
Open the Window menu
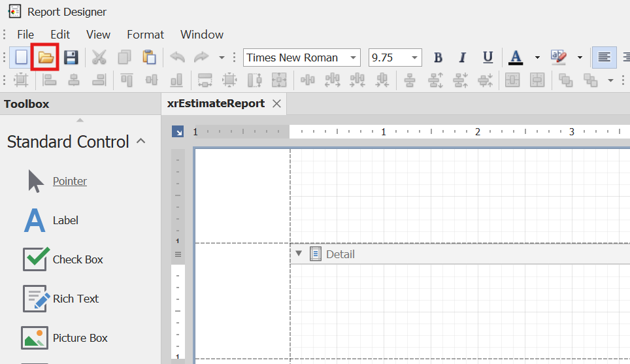click(x=202, y=35)
